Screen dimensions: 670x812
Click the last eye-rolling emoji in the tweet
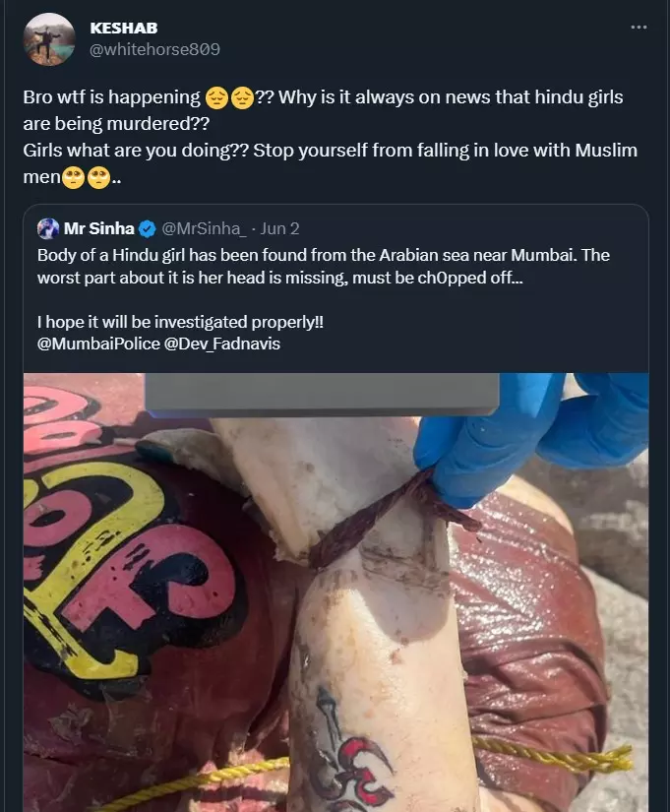tap(98, 178)
